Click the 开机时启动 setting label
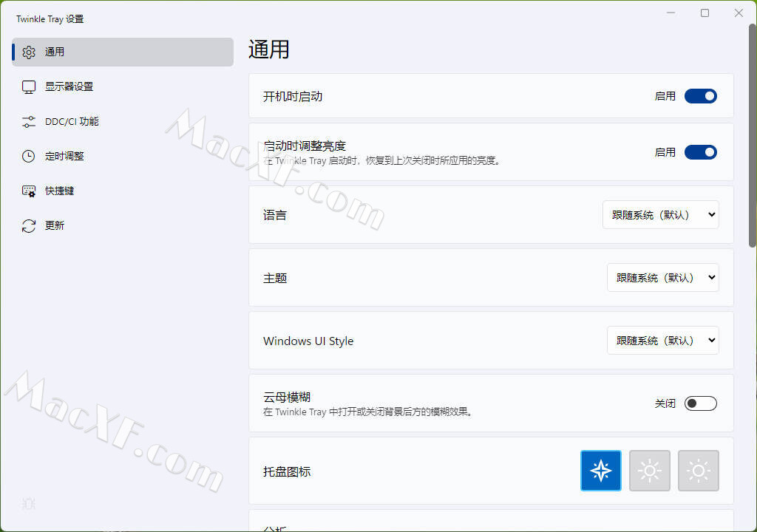757x532 pixels. pos(293,97)
